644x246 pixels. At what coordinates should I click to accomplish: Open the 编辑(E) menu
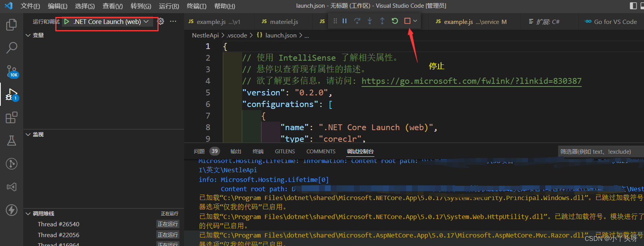(x=58, y=6)
